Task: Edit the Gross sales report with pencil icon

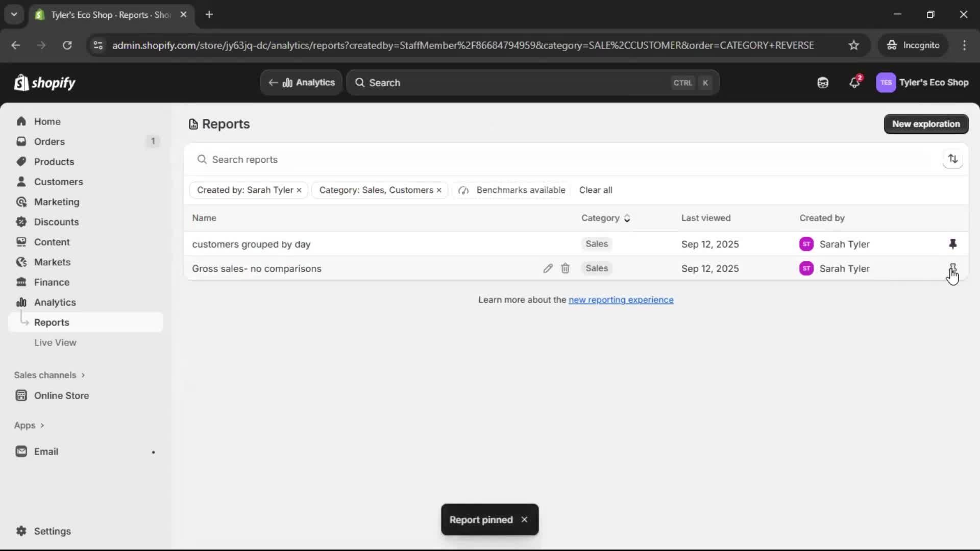Action: (x=548, y=268)
